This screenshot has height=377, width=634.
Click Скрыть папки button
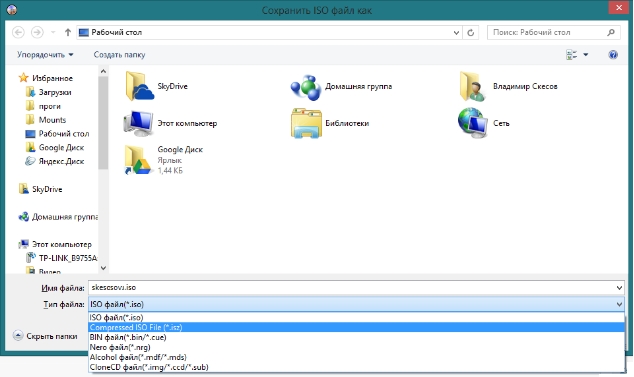45,336
